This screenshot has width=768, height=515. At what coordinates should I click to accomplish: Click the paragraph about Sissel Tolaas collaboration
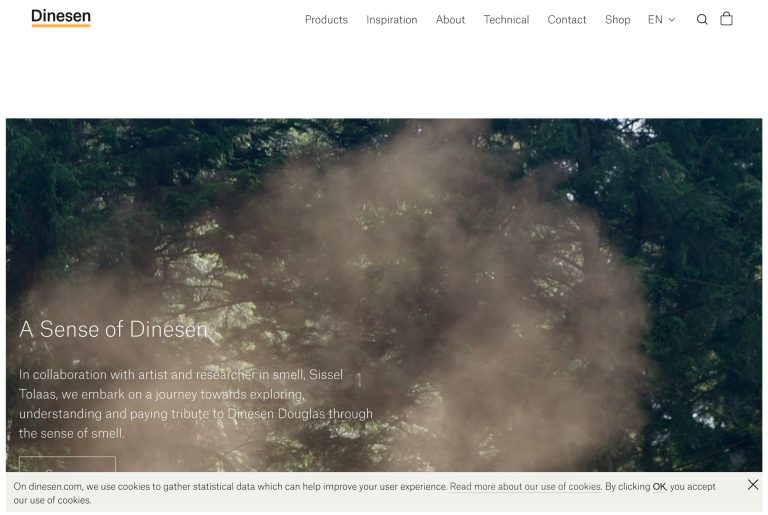click(x=196, y=404)
